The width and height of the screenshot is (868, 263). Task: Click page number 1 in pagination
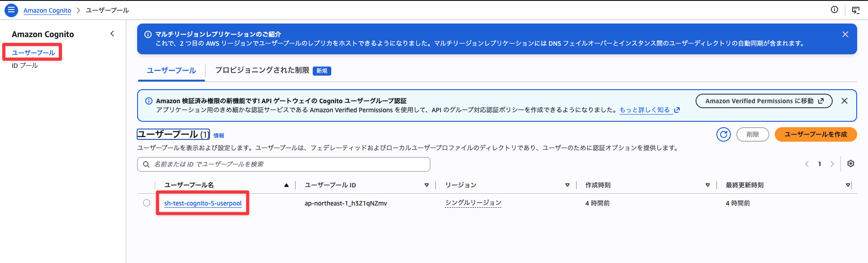coord(820,164)
